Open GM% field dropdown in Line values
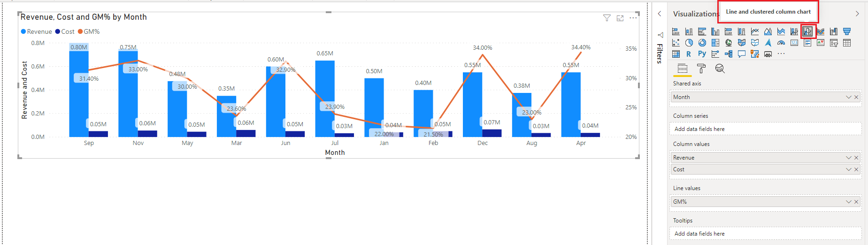 pyautogui.click(x=848, y=202)
